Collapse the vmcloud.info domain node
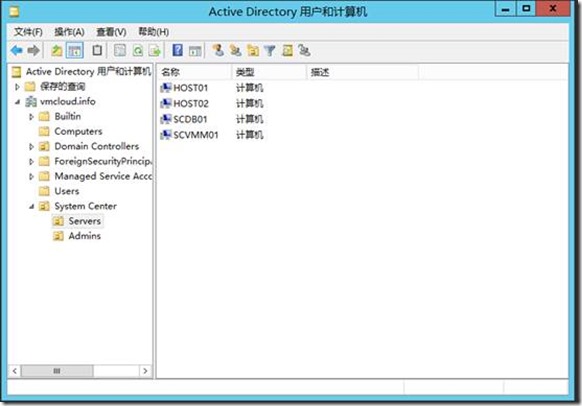The width and height of the screenshot is (582, 406). coord(17,102)
